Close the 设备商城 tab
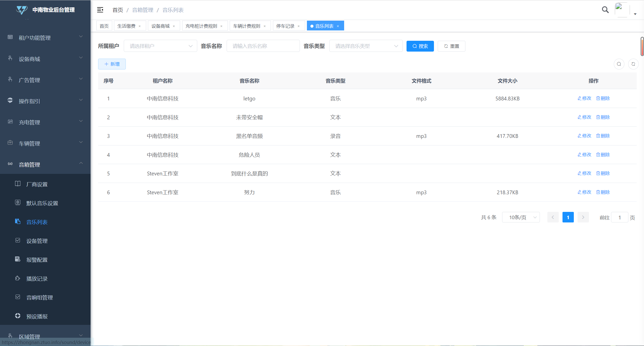644x346 pixels. point(174,26)
